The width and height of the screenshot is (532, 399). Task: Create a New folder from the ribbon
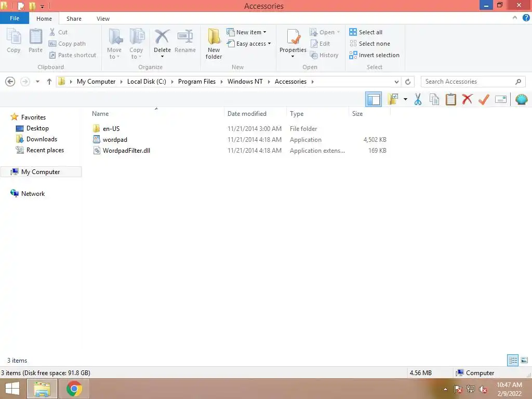(x=214, y=44)
